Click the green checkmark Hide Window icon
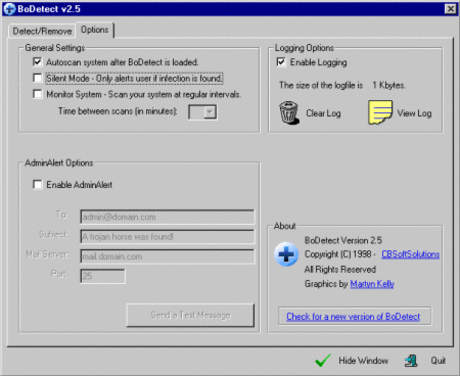This screenshot has height=376, width=460. click(323, 361)
